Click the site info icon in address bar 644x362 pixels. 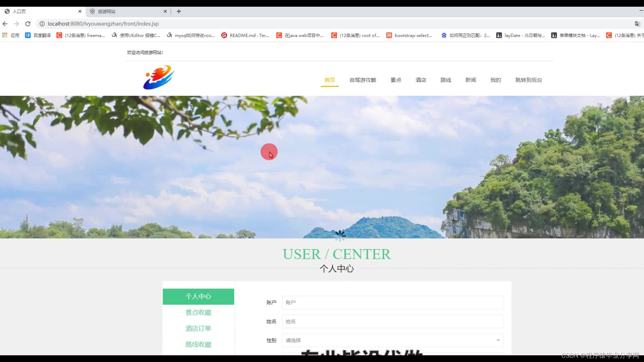tap(42, 24)
